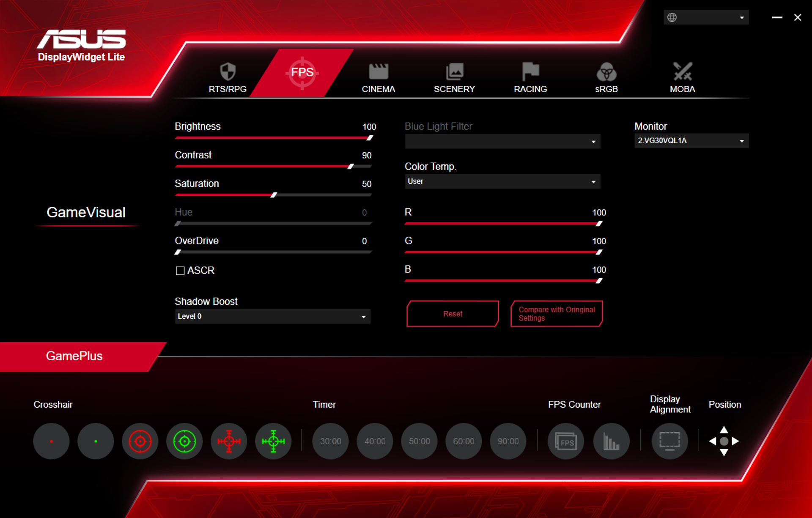Viewport: 812px width, 518px height.
Task: Select the green cross-style crosshair
Action: pyautogui.click(x=273, y=441)
